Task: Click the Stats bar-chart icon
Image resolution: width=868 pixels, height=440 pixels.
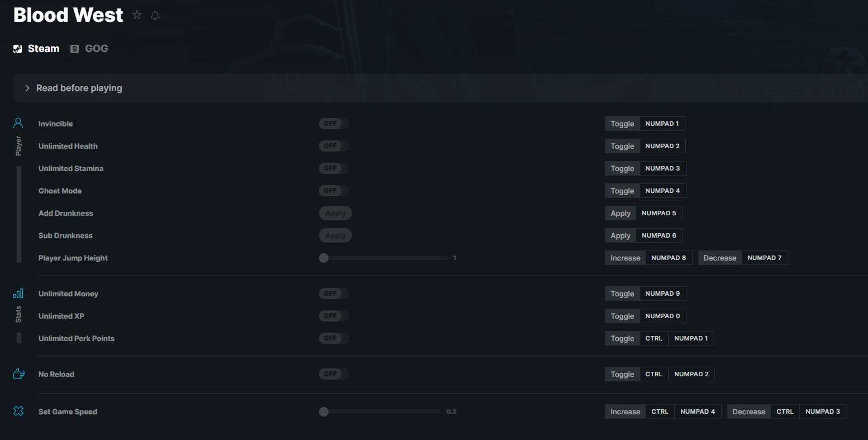Action: pos(18,293)
